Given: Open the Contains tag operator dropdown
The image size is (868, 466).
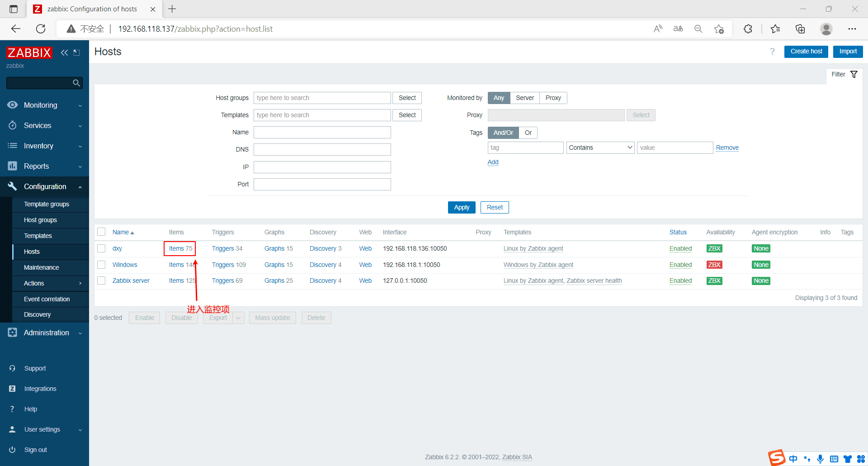Looking at the screenshot, I should (x=600, y=147).
